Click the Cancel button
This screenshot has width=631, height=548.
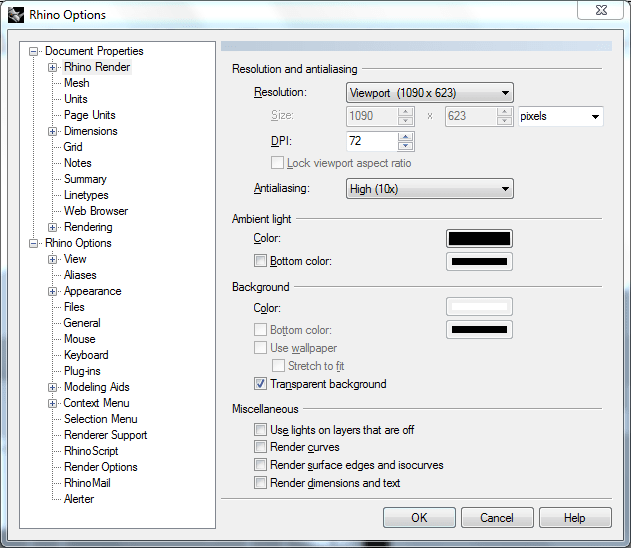pyautogui.click(x=497, y=518)
